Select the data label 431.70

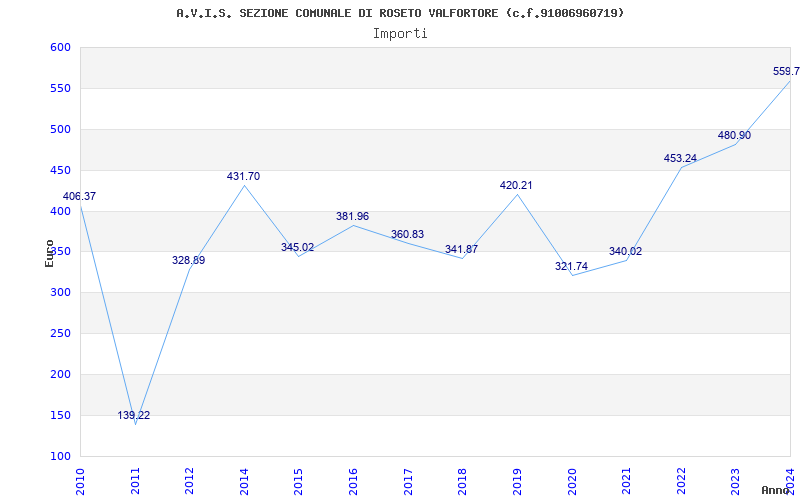[243, 177]
